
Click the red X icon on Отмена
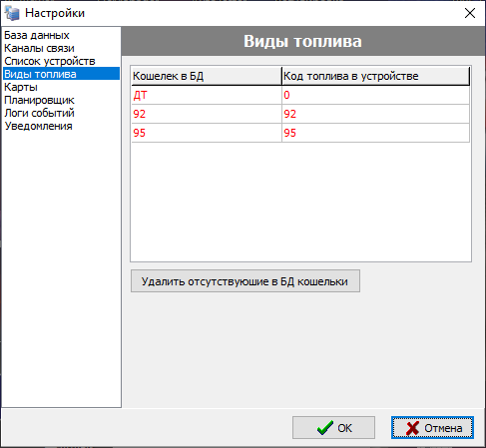[412, 428]
